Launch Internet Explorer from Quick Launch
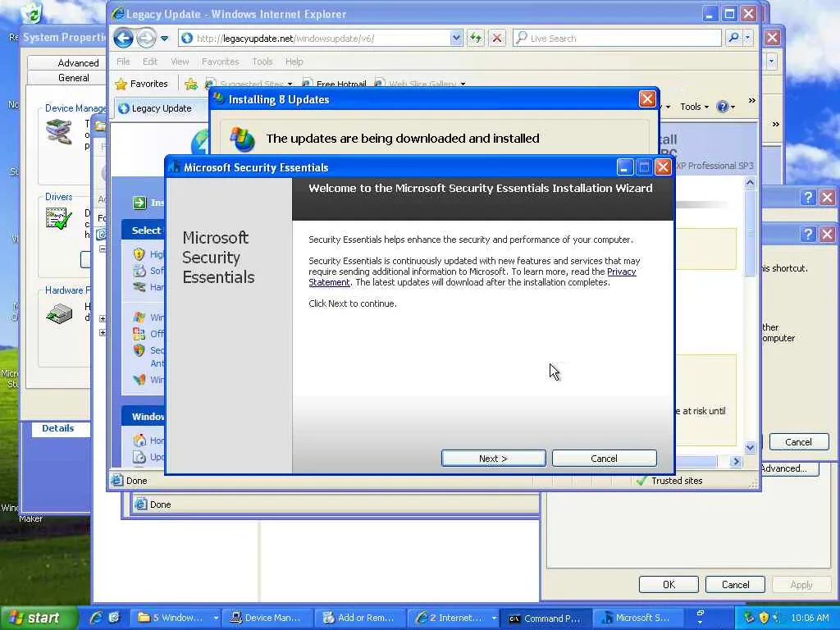This screenshot has width=840, height=630. click(97, 618)
